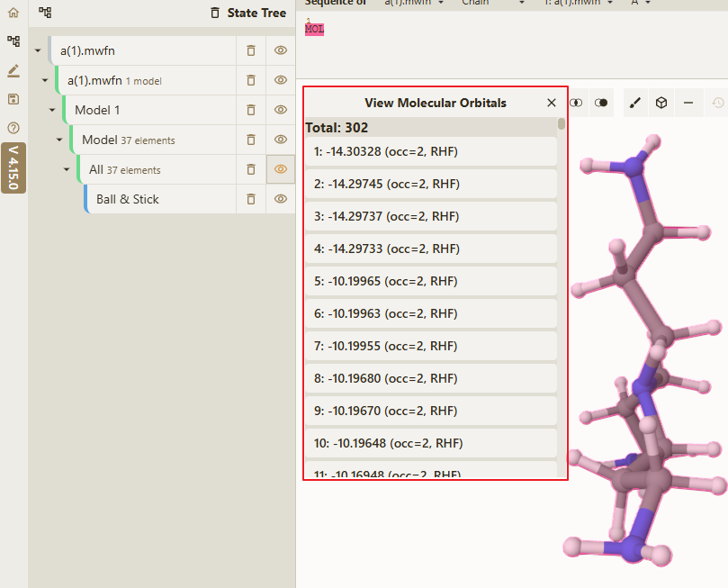The width and height of the screenshot is (728, 588).
Task: Select orbital 1: -14.30328 entry
Action: 431,151
